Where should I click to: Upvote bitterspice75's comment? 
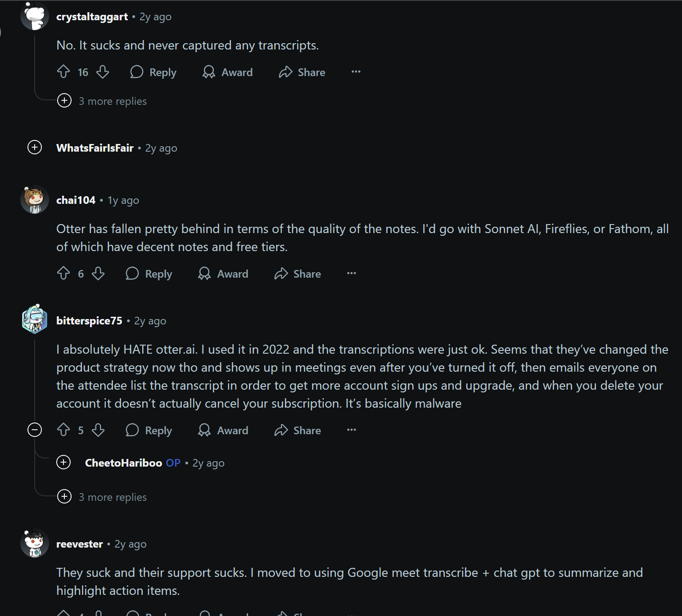click(x=63, y=430)
